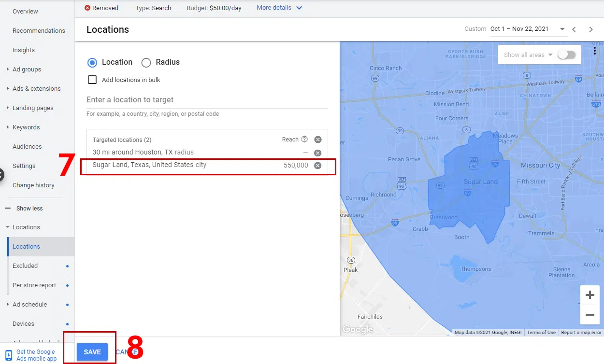Viewport: 604px width, 364px height.
Task: Click Thompsons label on the map
Action: (475, 269)
